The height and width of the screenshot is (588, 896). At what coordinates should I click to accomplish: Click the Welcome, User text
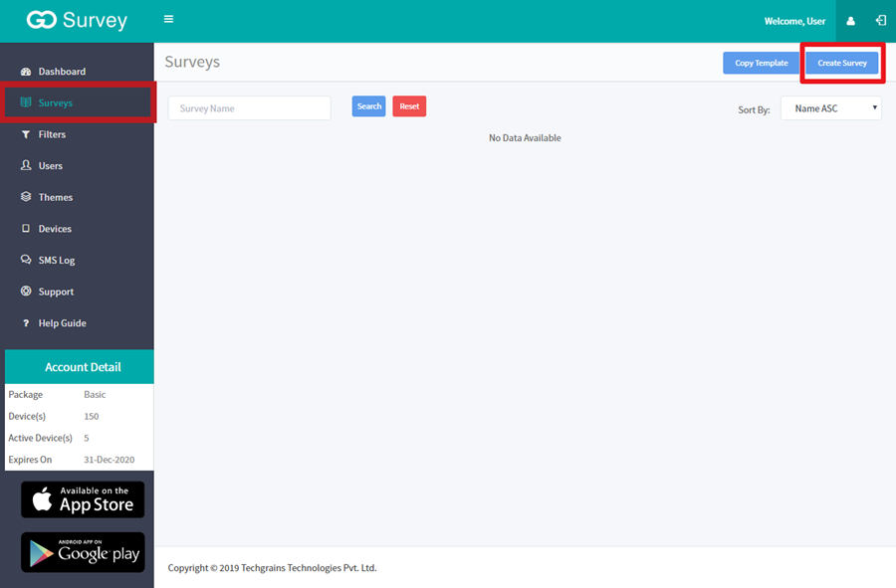point(794,21)
